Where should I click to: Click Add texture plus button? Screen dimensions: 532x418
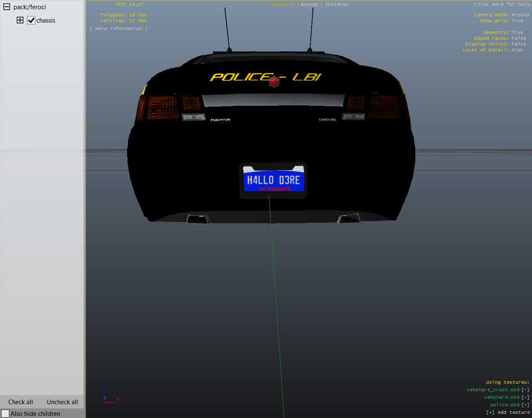pyautogui.click(x=490, y=413)
